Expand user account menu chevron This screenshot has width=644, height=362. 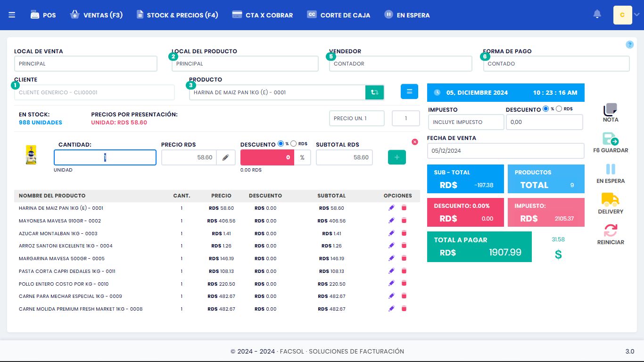click(x=636, y=15)
